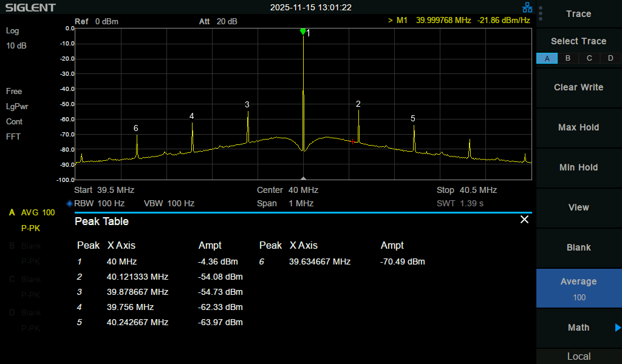This screenshot has width=622, height=364.
Task: Click peak 4 frequency 39.756 MHz
Action: click(130, 308)
